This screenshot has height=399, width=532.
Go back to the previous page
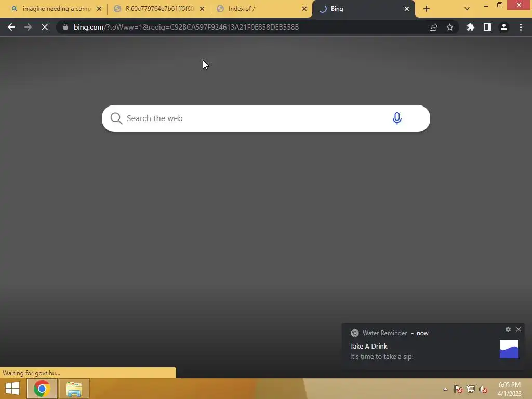(x=11, y=27)
